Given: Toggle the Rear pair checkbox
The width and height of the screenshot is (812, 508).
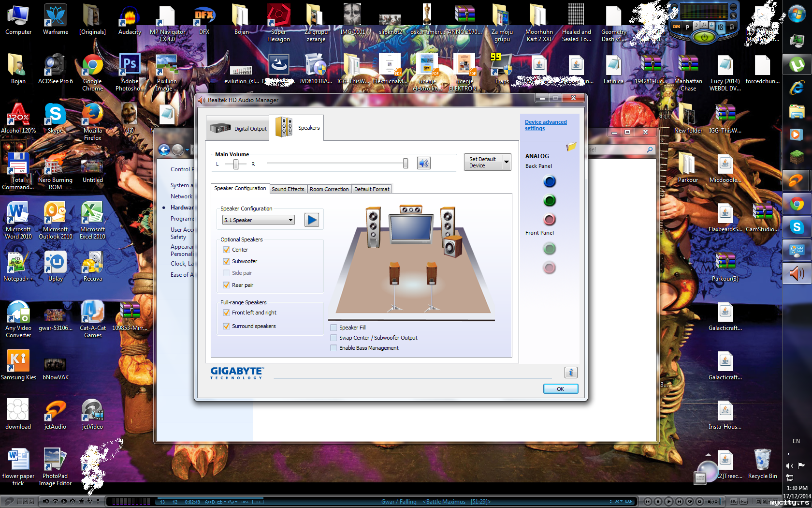Looking at the screenshot, I should [x=226, y=285].
